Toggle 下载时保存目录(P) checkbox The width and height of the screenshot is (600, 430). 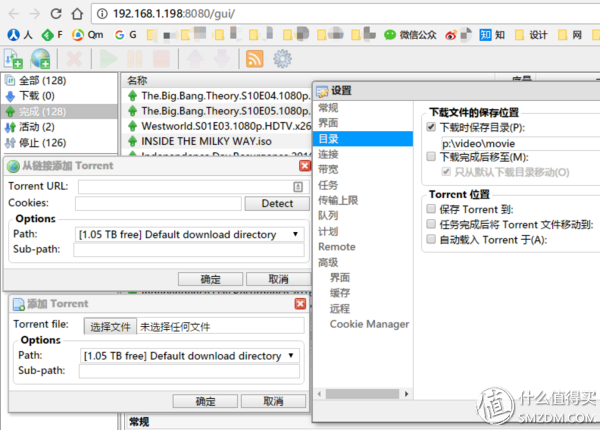(431, 127)
